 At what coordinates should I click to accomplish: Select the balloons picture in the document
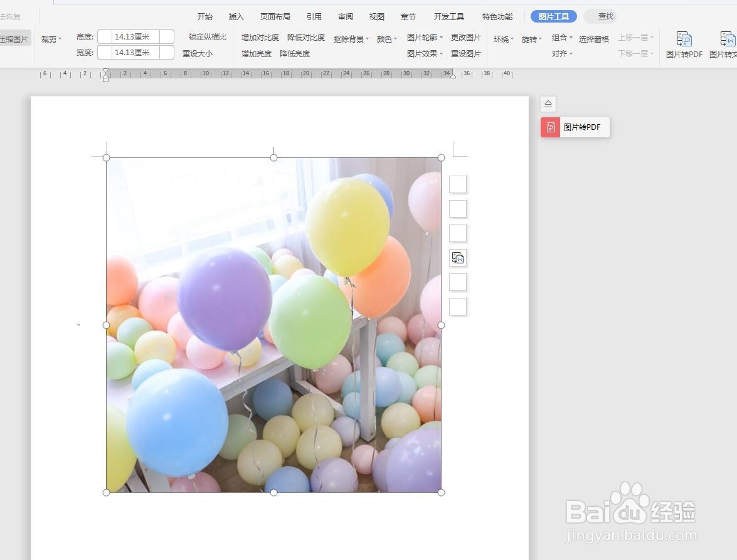point(273,325)
